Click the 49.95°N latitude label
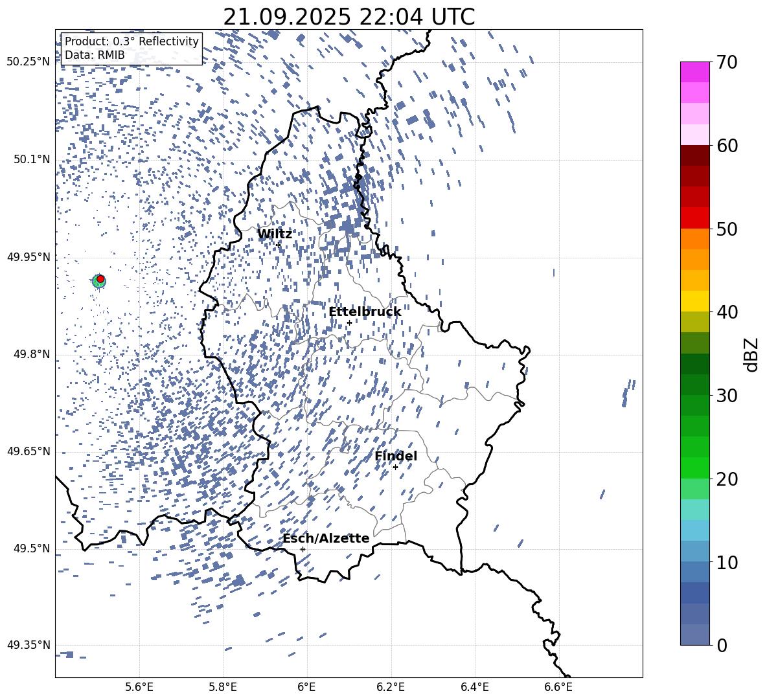The width and height of the screenshot is (767, 700). [x=29, y=256]
